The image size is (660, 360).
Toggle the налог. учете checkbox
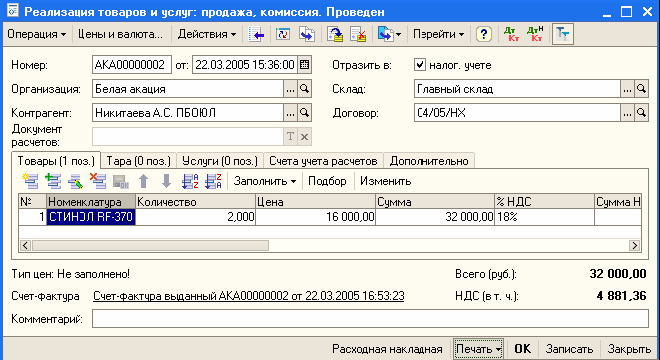click(x=420, y=65)
